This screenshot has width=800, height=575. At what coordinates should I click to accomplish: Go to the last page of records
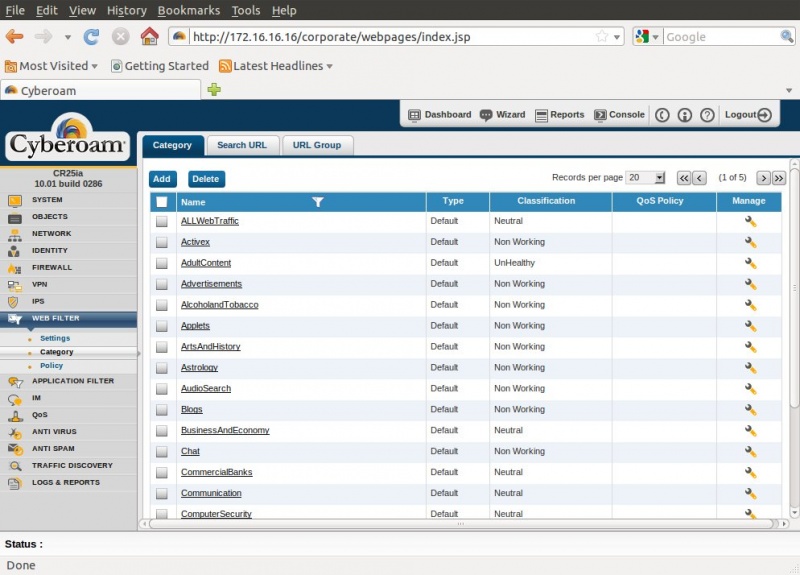click(x=778, y=178)
